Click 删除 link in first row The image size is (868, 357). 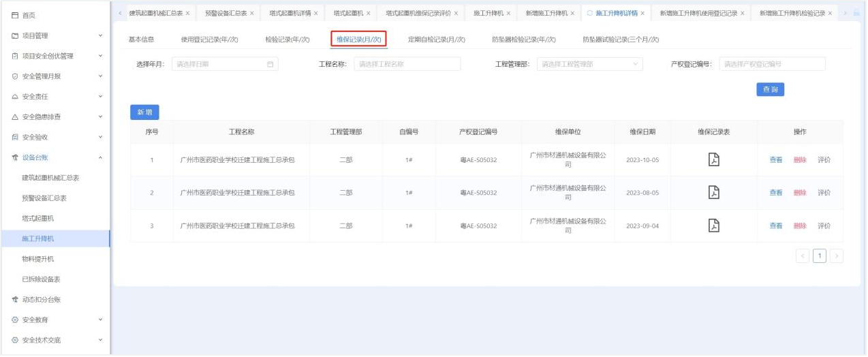pyautogui.click(x=800, y=160)
